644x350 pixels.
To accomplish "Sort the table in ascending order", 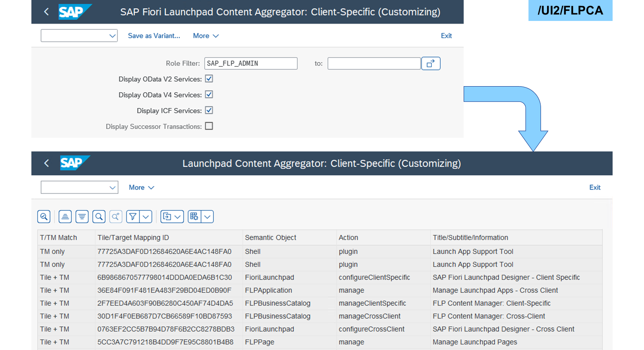I will (x=65, y=217).
